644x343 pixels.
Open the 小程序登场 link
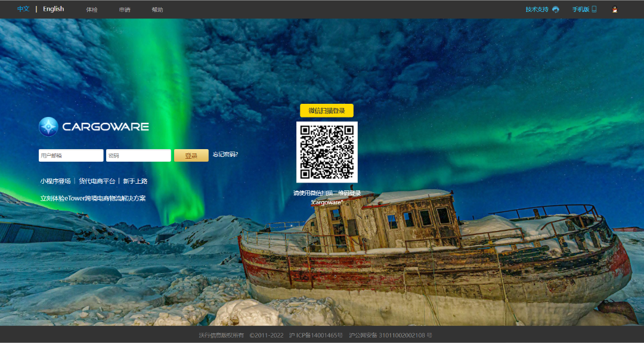click(55, 181)
